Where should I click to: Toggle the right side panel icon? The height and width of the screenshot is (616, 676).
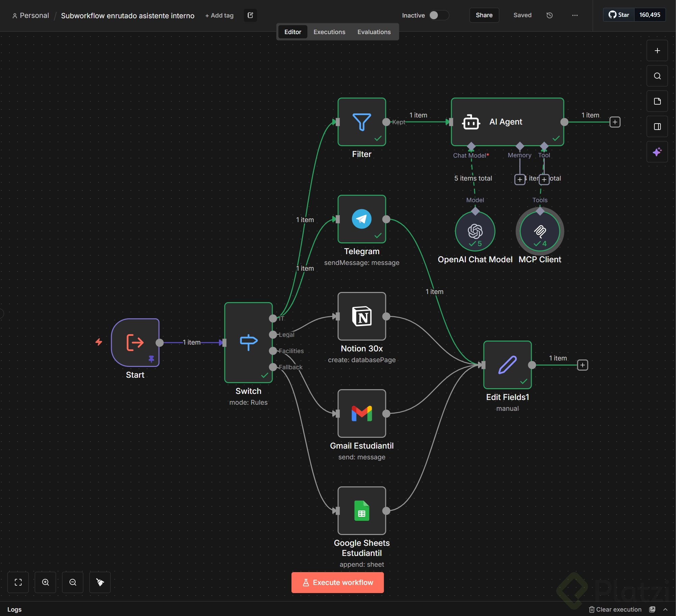[x=657, y=127]
